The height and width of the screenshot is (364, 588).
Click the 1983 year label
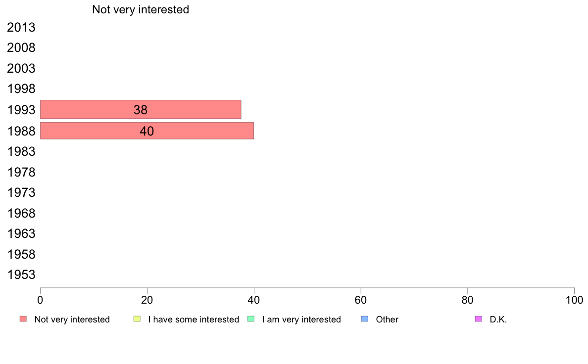(21, 151)
